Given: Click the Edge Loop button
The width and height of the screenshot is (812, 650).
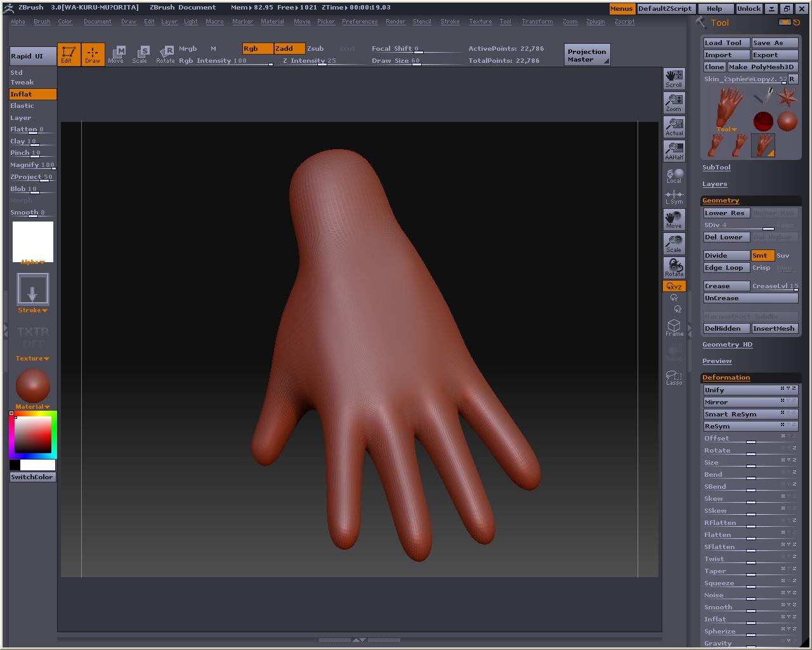Looking at the screenshot, I should click(726, 267).
